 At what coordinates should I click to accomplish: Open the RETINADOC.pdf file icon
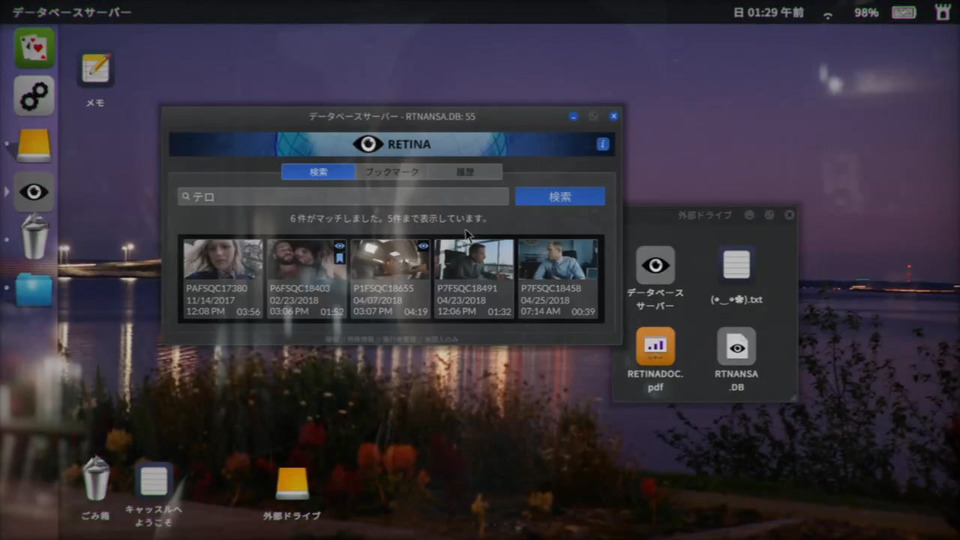click(655, 346)
